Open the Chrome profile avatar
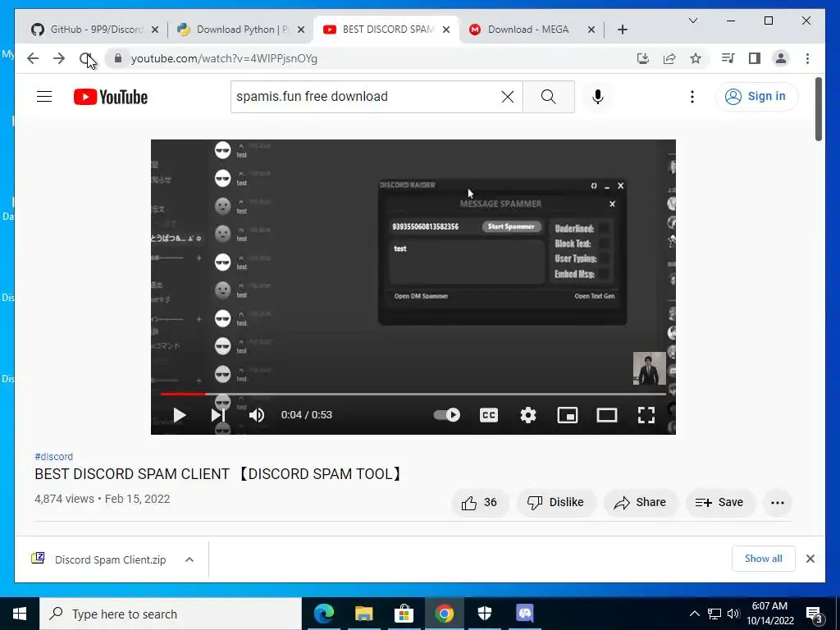The height and width of the screenshot is (630, 840). tap(781, 58)
